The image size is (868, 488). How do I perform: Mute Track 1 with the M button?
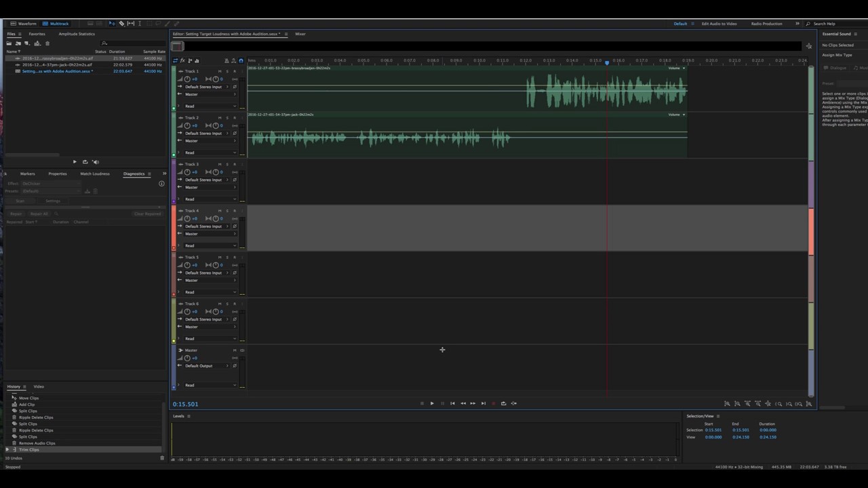coord(220,71)
